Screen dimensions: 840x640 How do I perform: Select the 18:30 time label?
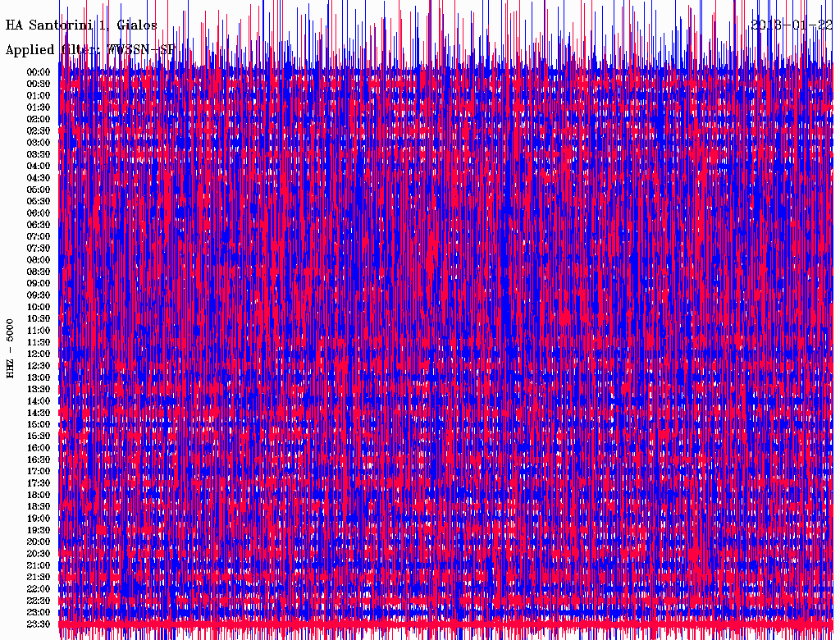tap(39, 506)
